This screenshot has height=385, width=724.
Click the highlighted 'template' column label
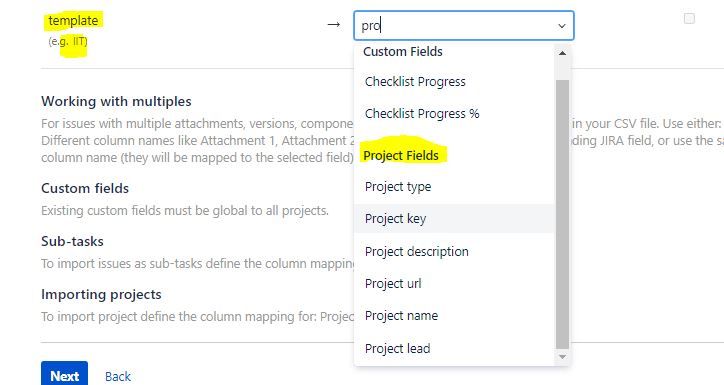(x=73, y=20)
